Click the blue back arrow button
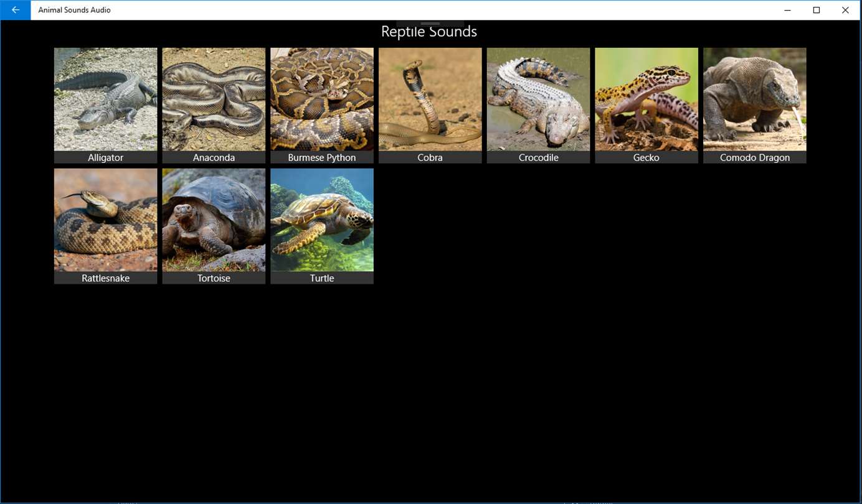Image resolution: width=862 pixels, height=504 pixels. tap(16, 10)
